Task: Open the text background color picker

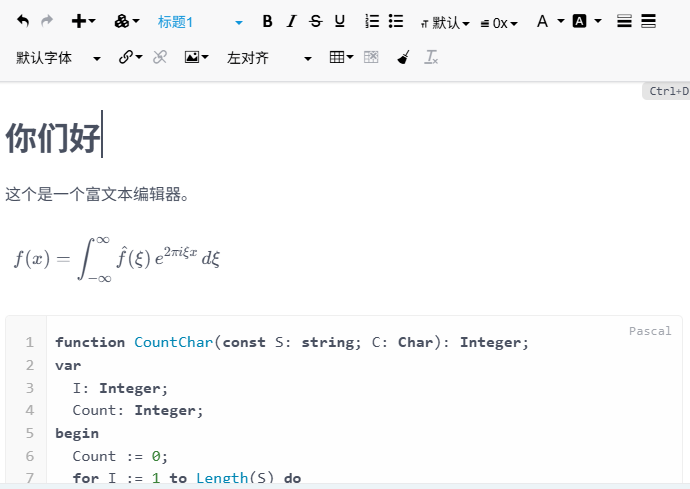Action: pos(586,21)
